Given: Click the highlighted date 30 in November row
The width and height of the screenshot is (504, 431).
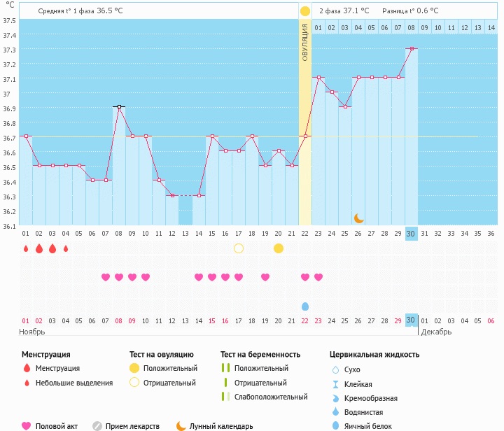Looking at the screenshot, I should tap(411, 320).
